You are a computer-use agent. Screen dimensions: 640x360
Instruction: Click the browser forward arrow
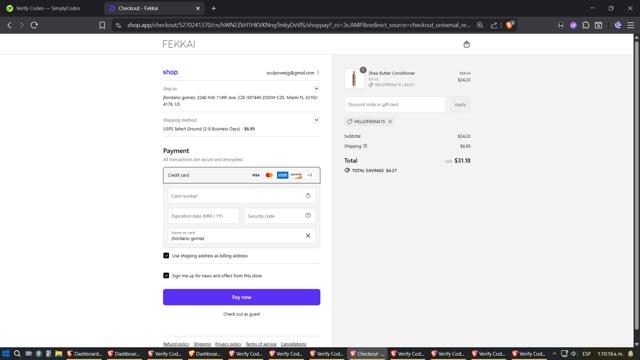pyautogui.click(x=22, y=25)
